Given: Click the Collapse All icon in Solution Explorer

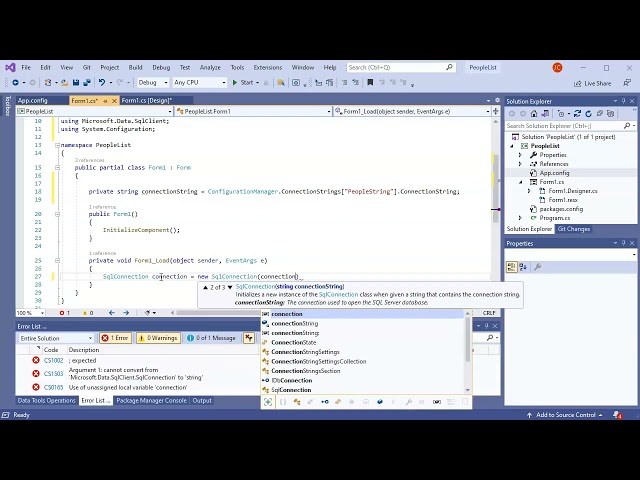Looking at the screenshot, I should point(600,114).
